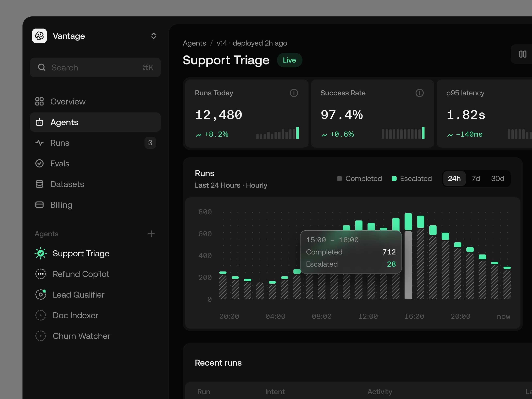This screenshot has height=399, width=532.
Task: Pause the agent with the pause button
Action: (523, 54)
